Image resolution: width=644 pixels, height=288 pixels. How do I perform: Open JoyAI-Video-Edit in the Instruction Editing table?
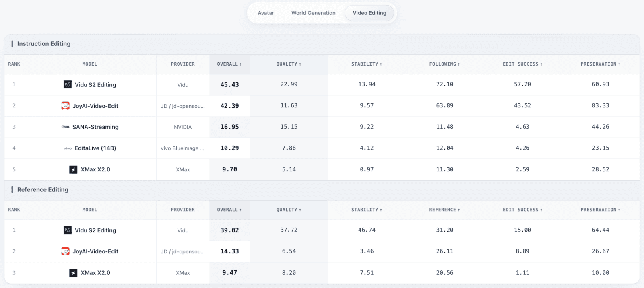pyautogui.click(x=95, y=106)
